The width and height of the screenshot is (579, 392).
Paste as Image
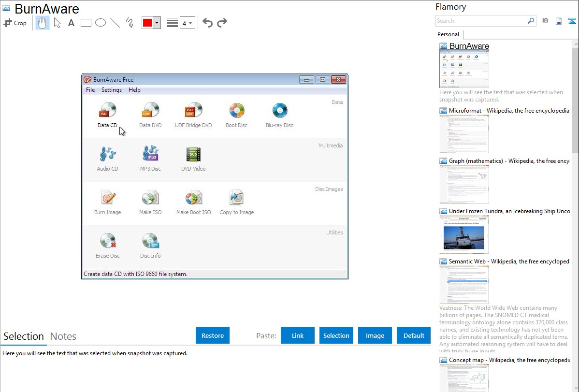[x=375, y=335]
